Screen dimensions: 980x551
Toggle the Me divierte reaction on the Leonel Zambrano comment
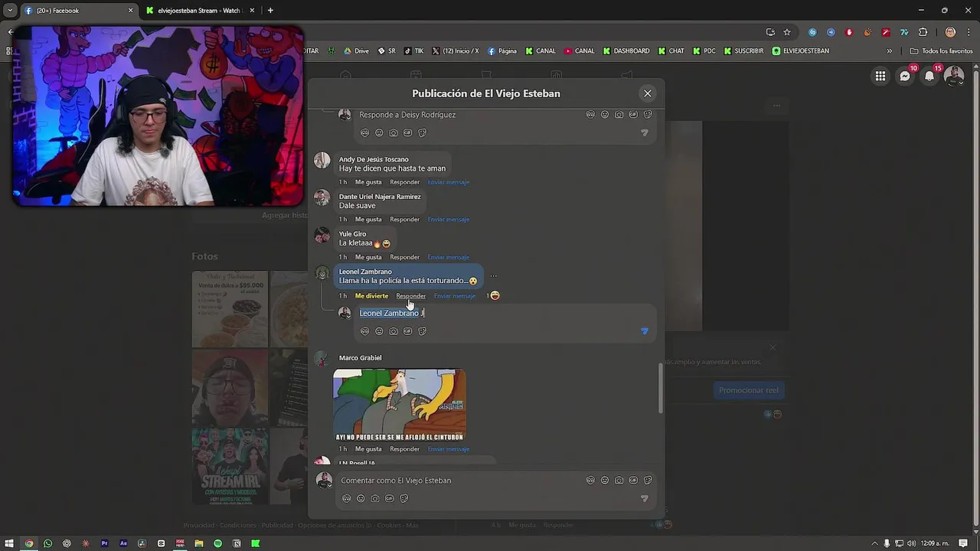pyautogui.click(x=371, y=296)
